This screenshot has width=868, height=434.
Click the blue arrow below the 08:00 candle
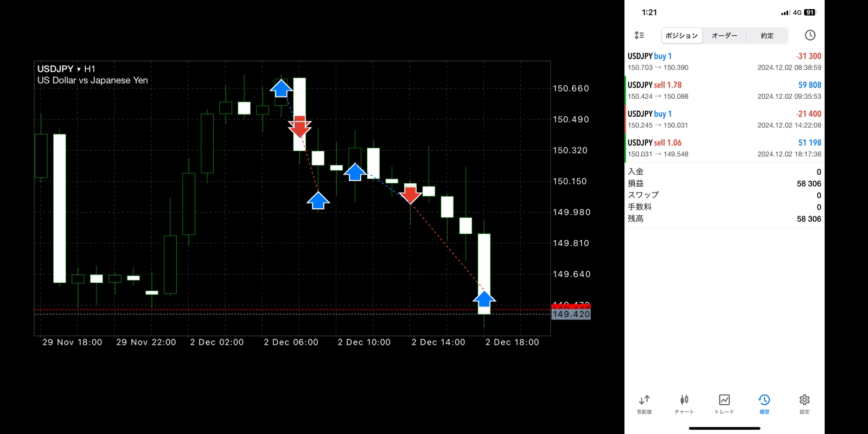coord(318,200)
